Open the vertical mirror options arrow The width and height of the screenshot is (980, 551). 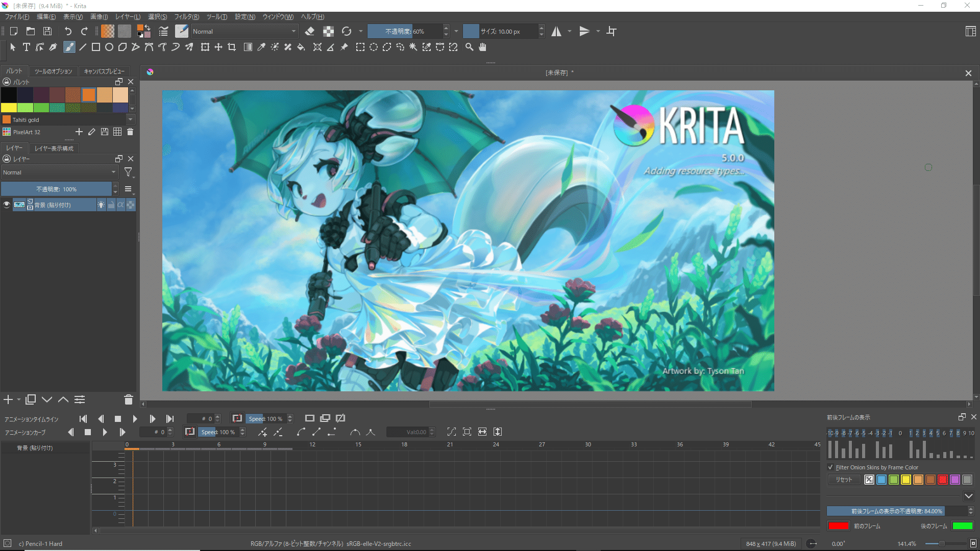click(x=598, y=31)
